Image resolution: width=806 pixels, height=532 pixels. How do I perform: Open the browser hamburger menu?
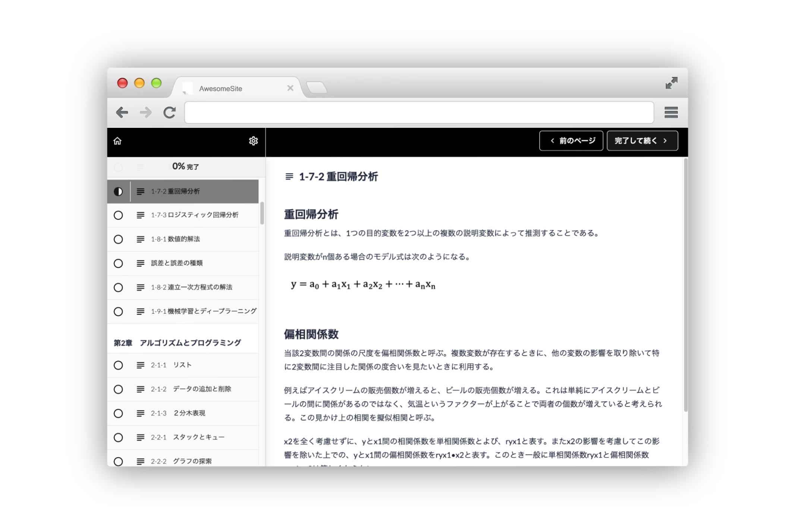[671, 112]
